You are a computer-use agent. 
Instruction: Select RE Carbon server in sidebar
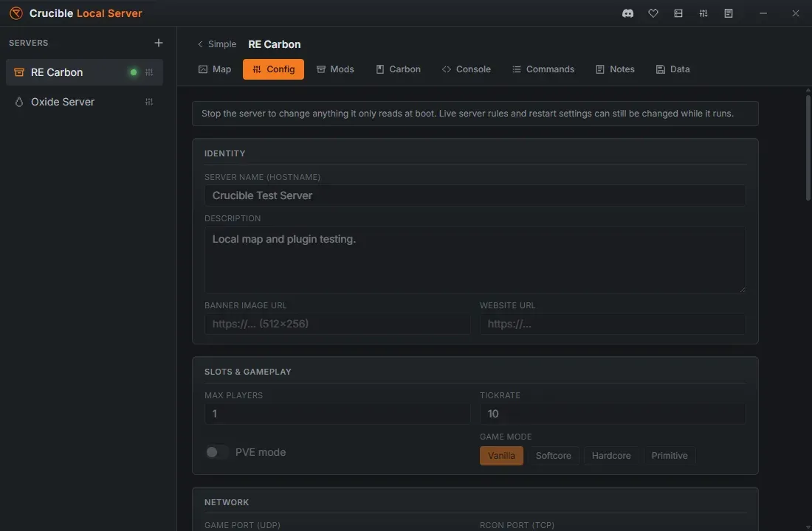click(84, 72)
